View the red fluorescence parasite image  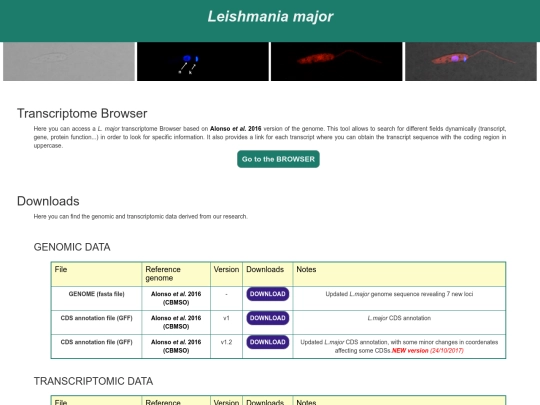coord(336,62)
